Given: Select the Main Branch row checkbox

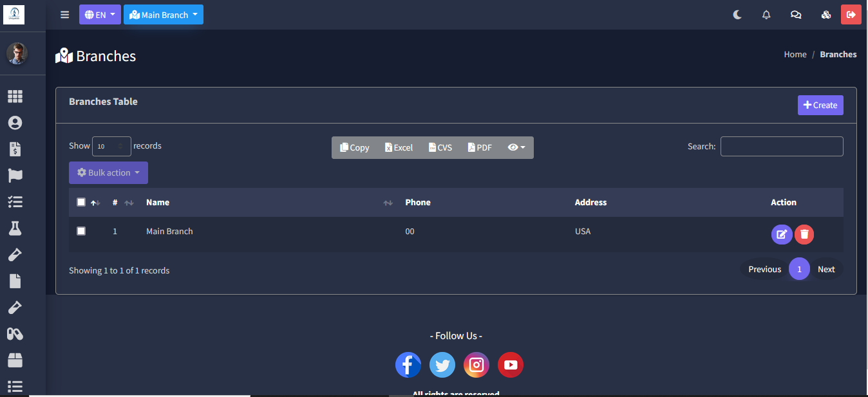Looking at the screenshot, I should pos(81,231).
